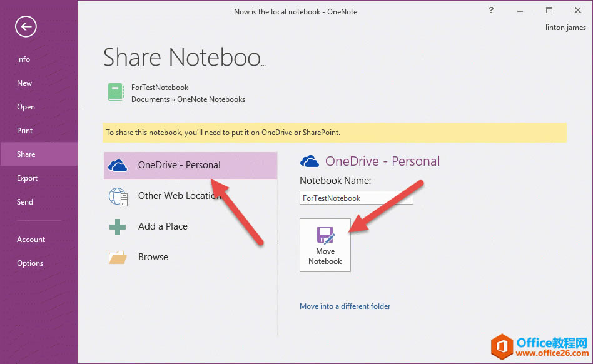Open Account settings page

coord(31,240)
